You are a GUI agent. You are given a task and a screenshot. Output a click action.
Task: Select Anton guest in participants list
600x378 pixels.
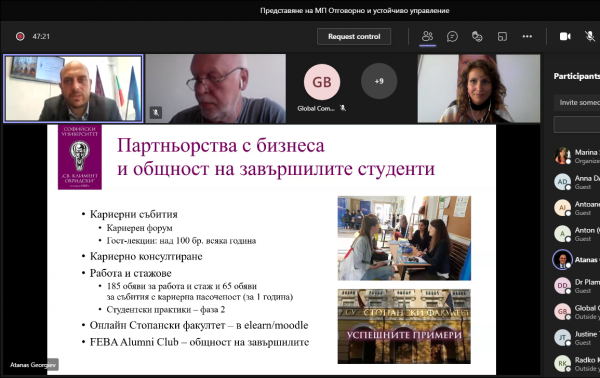[577, 234]
